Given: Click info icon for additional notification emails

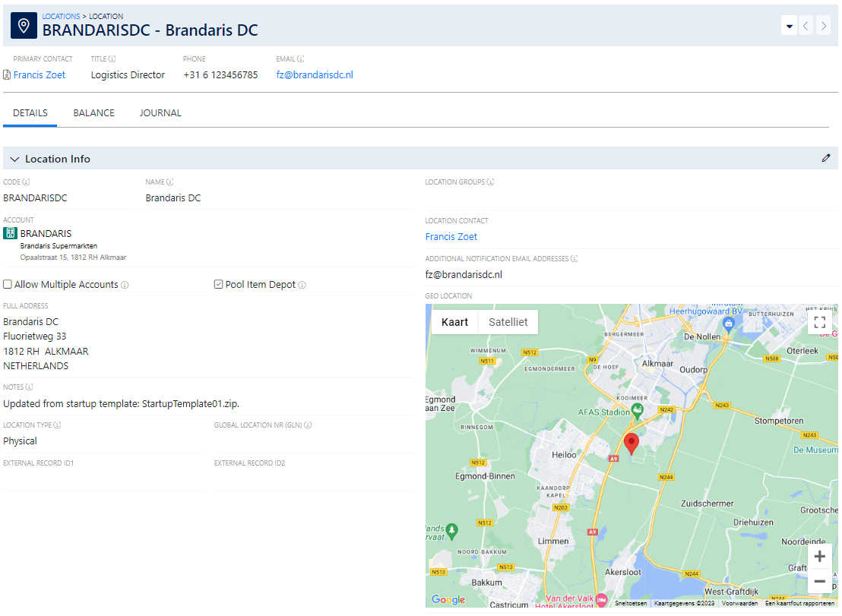Looking at the screenshot, I should (x=574, y=259).
